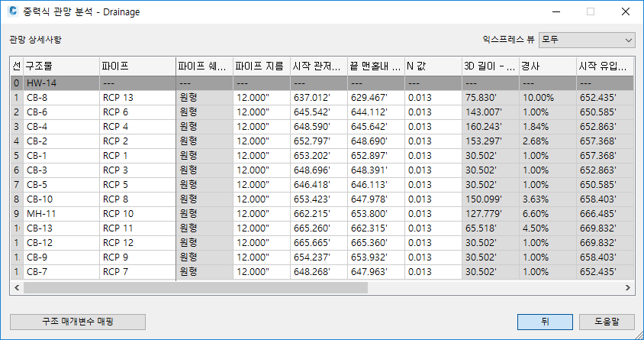Click the 뒤 button
The height and width of the screenshot is (340, 644).
[x=545, y=322]
